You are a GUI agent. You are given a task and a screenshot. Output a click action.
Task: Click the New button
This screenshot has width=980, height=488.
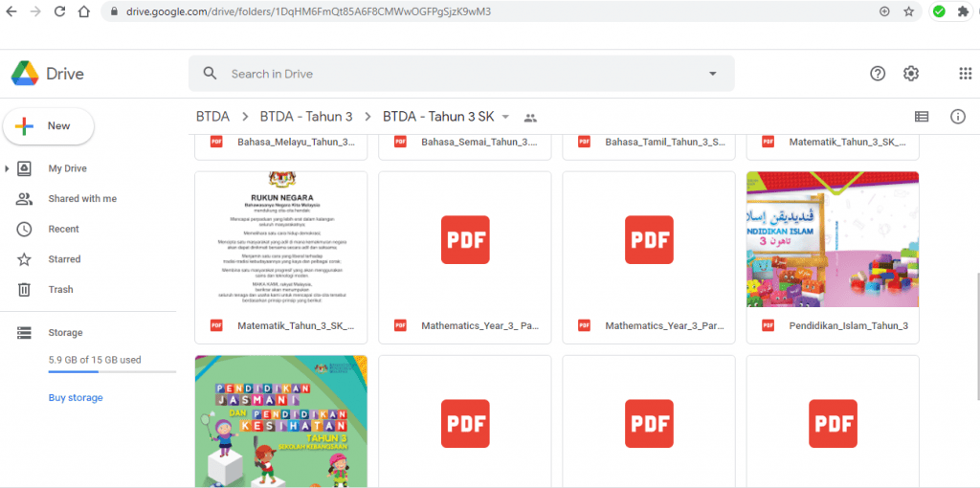coord(49,126)
